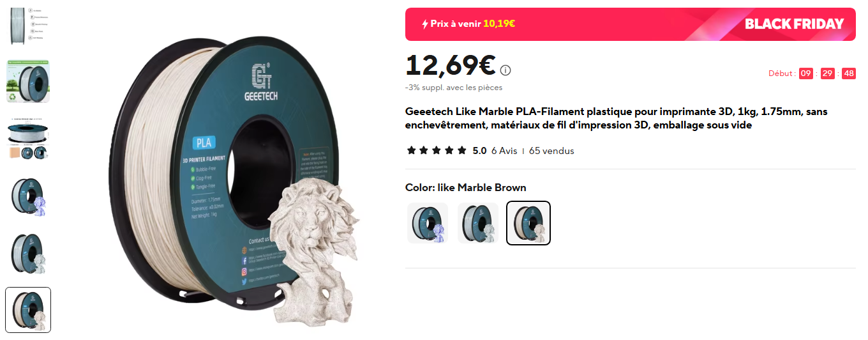868x340 pixels.
Task: Click the lightning bolt icon in banner
Action: point(425,24)
